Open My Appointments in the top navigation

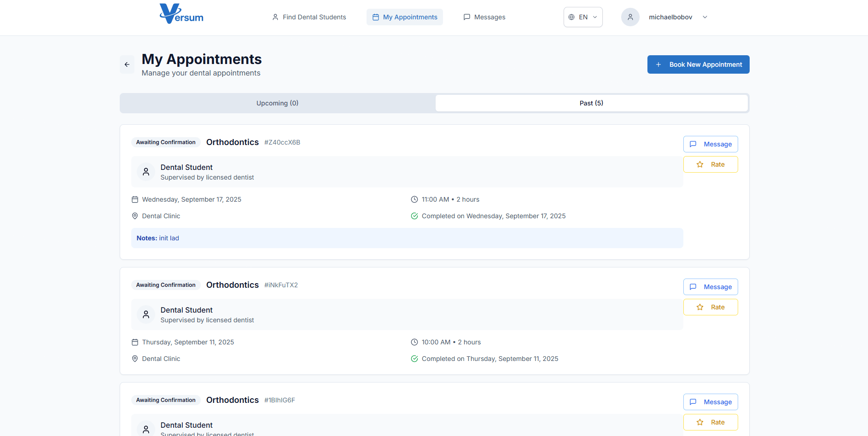[x=405, y=17]
